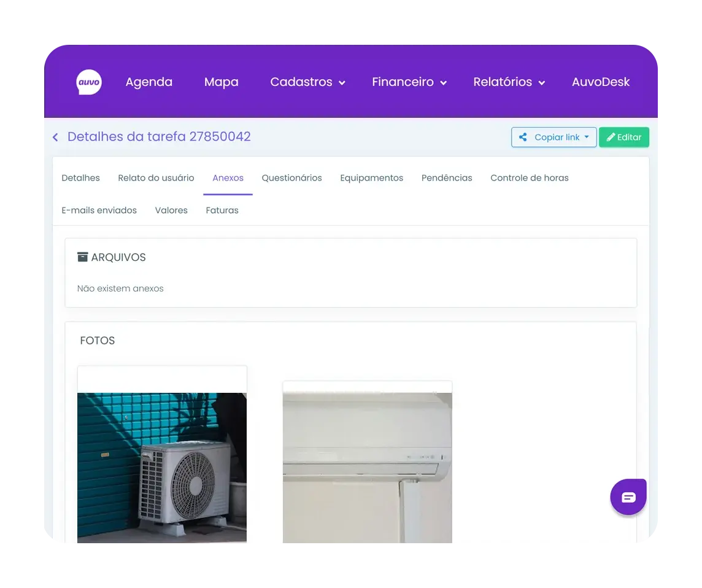Click the FOTOS section heading
This screenshot has width=702, height=588.
(97, 341)
